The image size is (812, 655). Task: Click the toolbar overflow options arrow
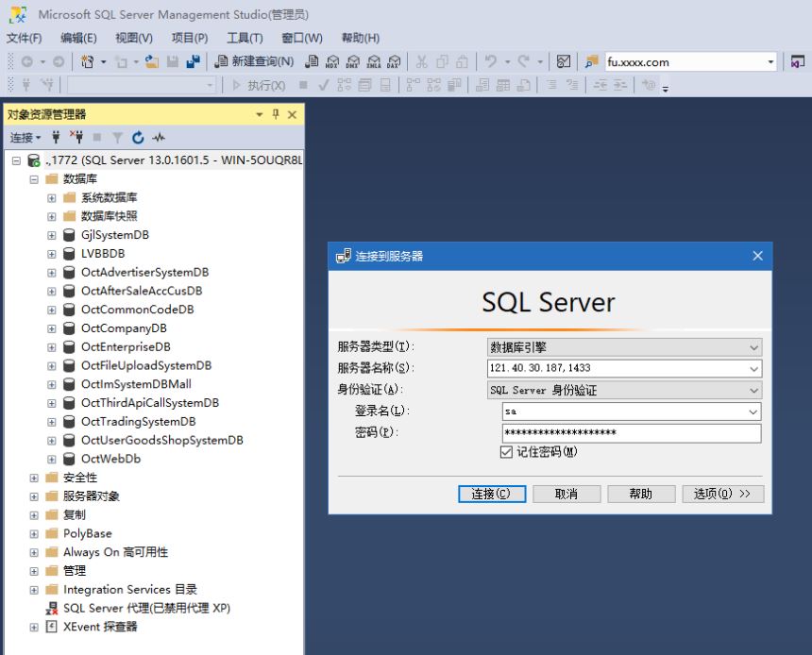(x=666, y=89)
